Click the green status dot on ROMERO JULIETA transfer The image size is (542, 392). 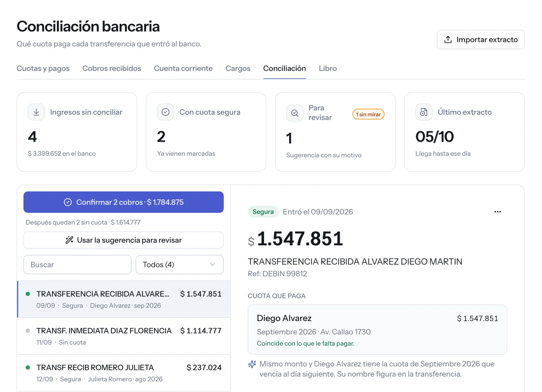click(x=28, y=367)
